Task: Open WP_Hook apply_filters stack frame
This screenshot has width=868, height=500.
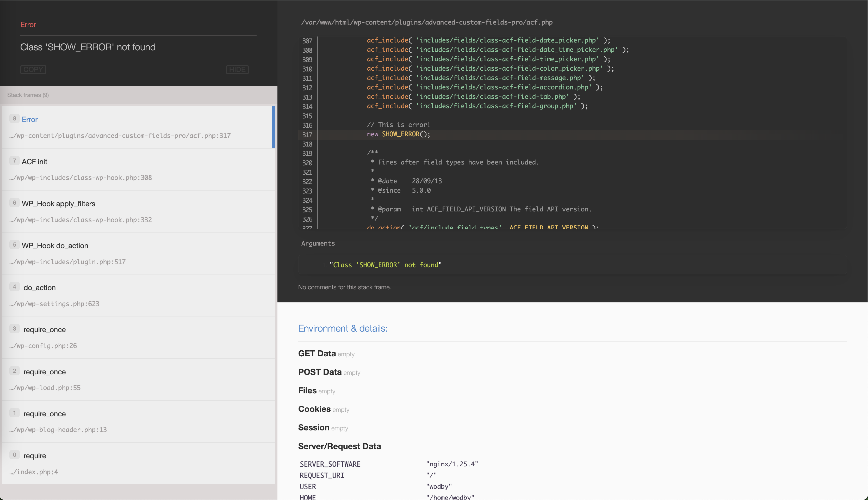Action: tap(137, 211)
